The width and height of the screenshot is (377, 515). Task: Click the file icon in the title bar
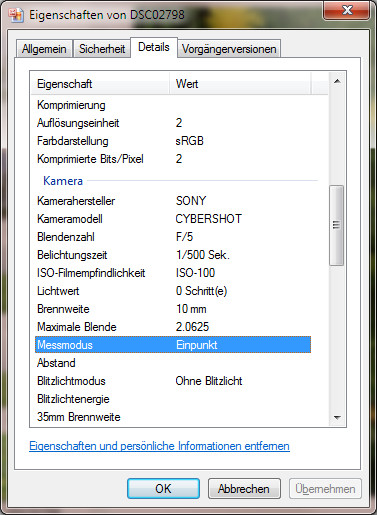[16, 15]
